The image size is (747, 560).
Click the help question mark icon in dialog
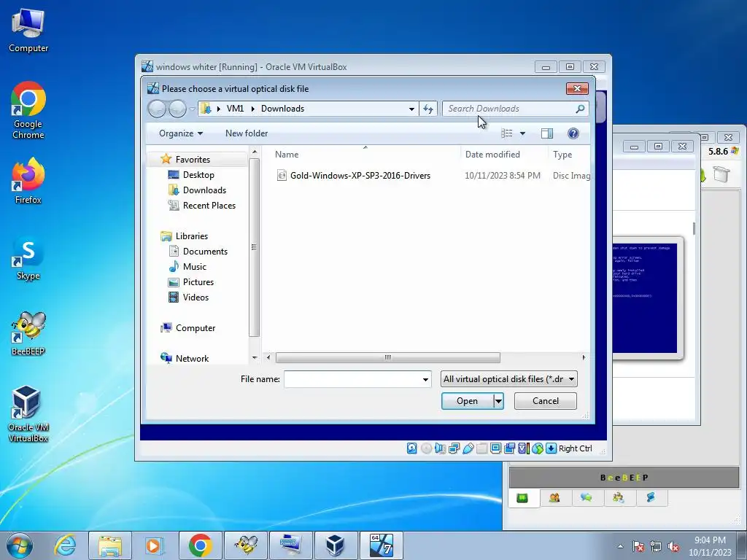(573, 133)
